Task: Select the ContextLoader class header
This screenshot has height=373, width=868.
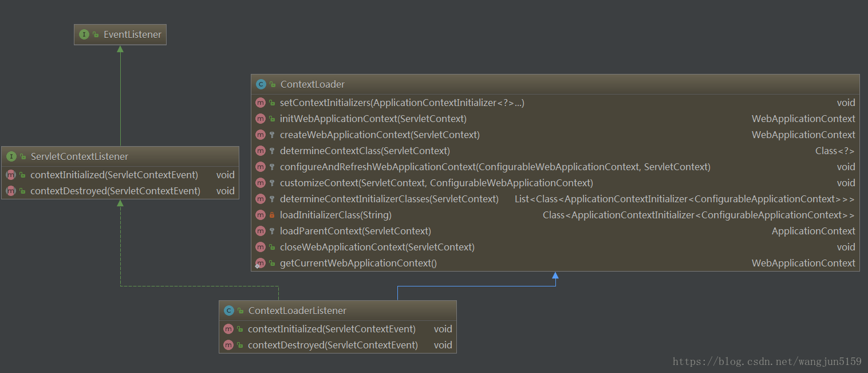Action: click(555, 84)
